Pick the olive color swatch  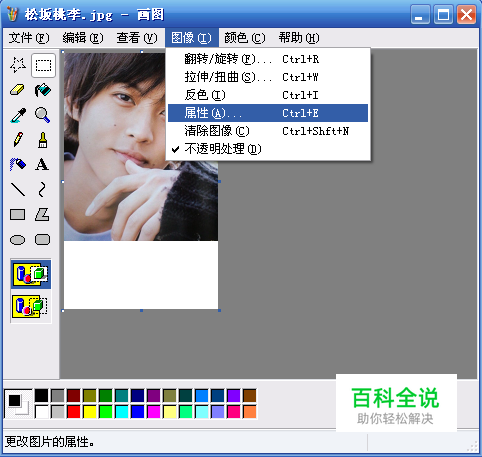pyautogui.click(x=90, y=396)
